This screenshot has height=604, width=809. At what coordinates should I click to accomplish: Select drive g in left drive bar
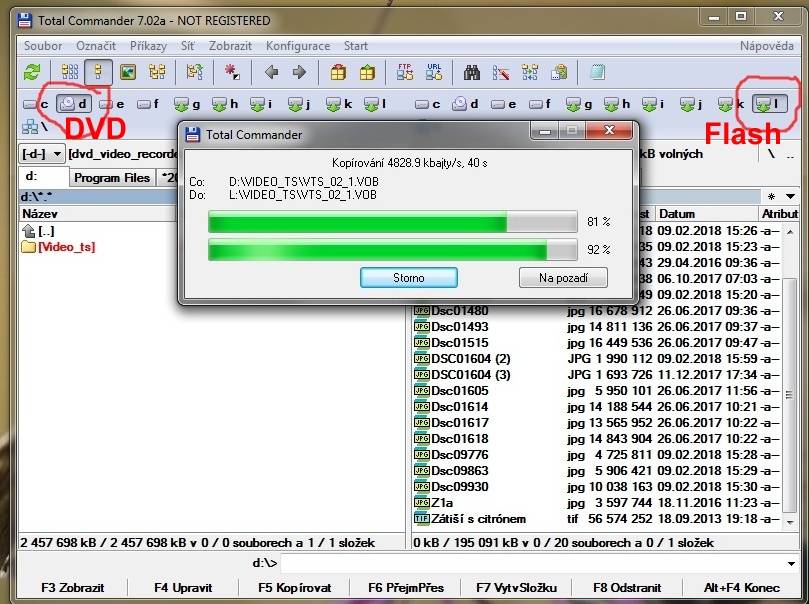[x=187, y=104]
